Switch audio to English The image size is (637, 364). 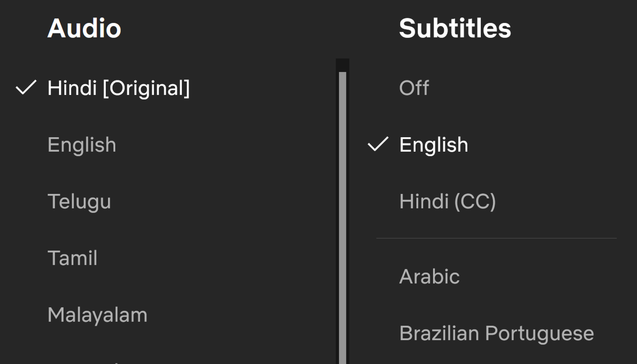click(x=82, y=145)
